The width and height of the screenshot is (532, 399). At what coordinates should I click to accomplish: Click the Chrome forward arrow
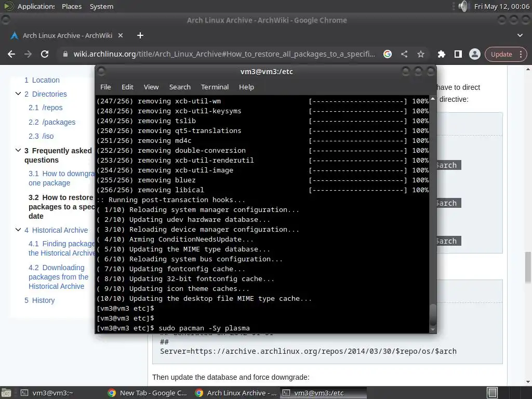[28, 54]
